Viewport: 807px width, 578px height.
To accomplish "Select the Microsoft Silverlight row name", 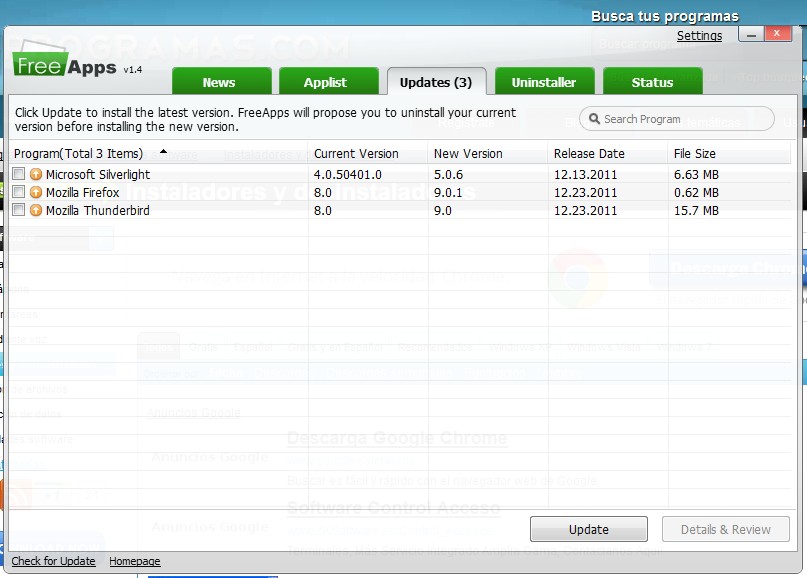I will pos(98,174).
